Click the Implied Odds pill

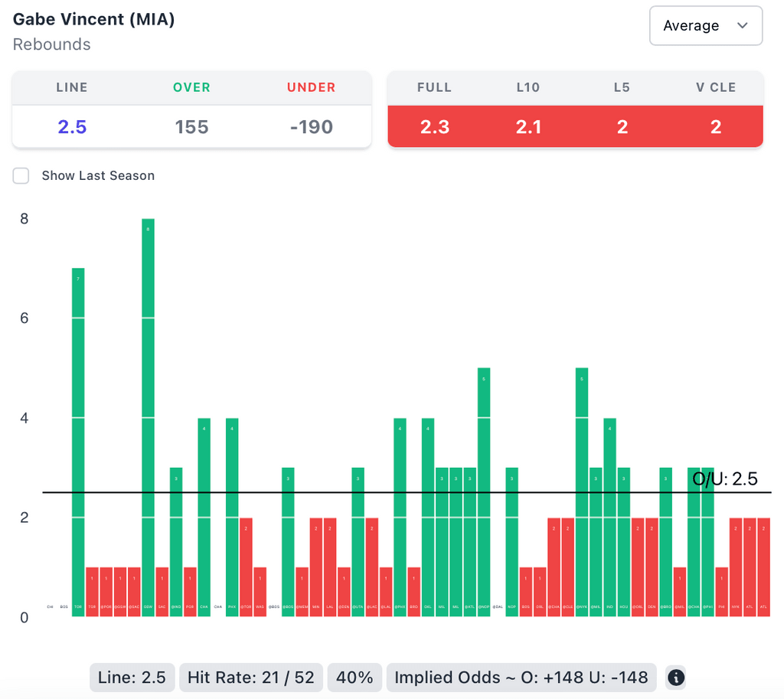tap(521, 678)
